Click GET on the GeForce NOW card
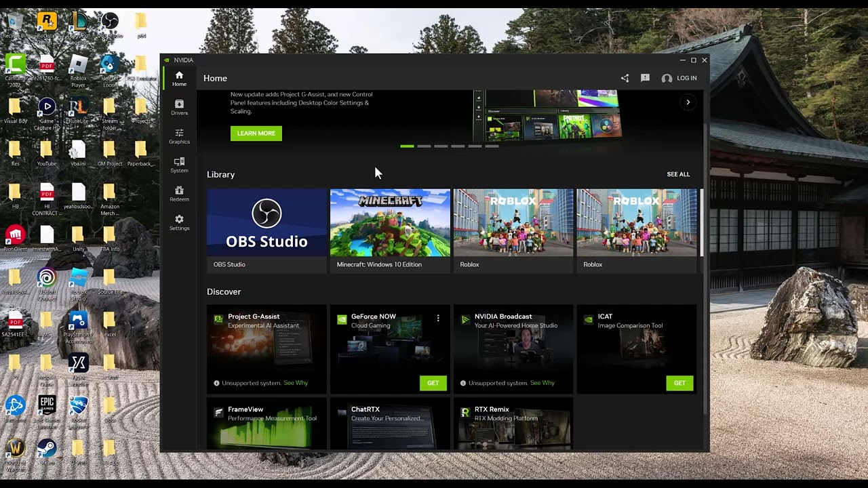The width and height of the screenshot is (868, 488). (x=433, y=383)
